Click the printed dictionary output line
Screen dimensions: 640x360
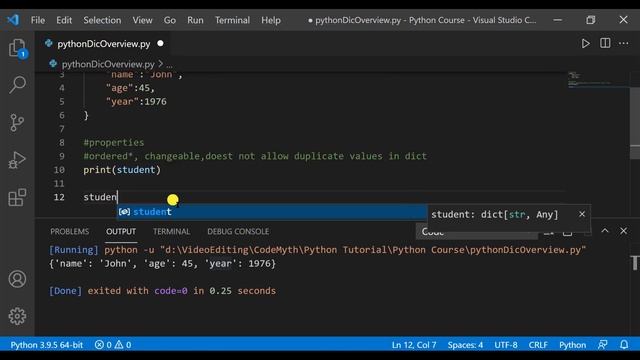(162, 264)
